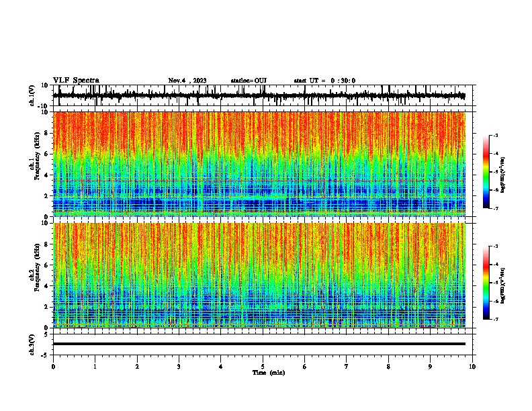This screenshot has width=532, height=411.
Task: Click the time axis tick label "3"
Action: pos(179,367)
